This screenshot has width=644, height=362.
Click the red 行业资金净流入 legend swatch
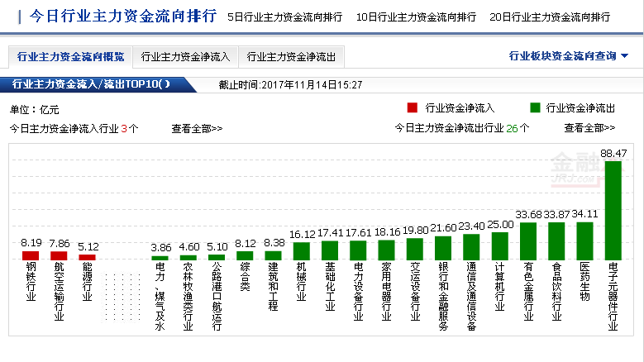coord(412,107)
